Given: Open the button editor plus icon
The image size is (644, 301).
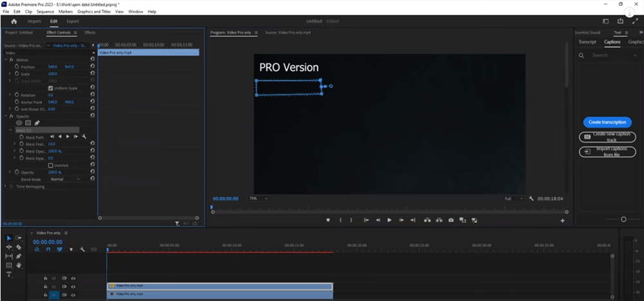Looking at the screenshot, I should pyautogui.click(x=563, y=221).
